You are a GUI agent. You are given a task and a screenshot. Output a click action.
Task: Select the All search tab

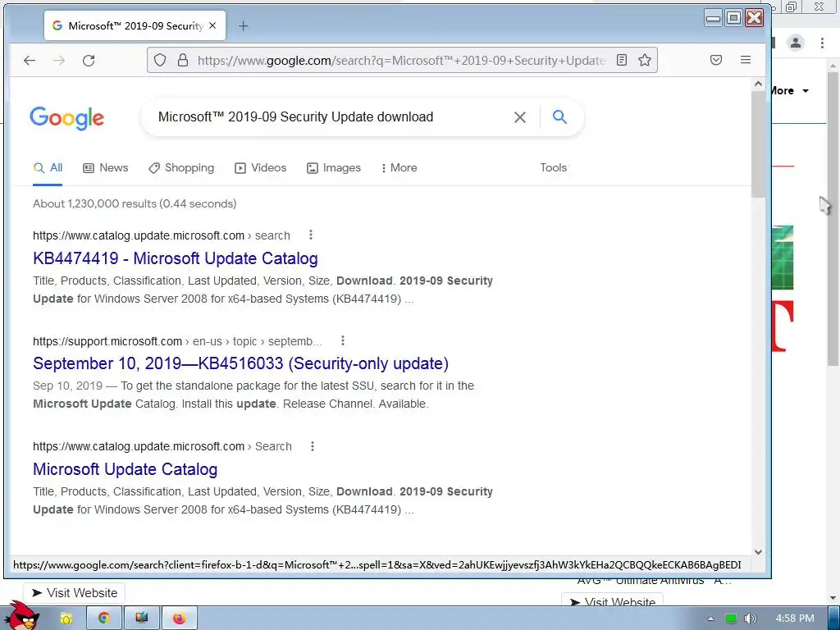(48, 167)
